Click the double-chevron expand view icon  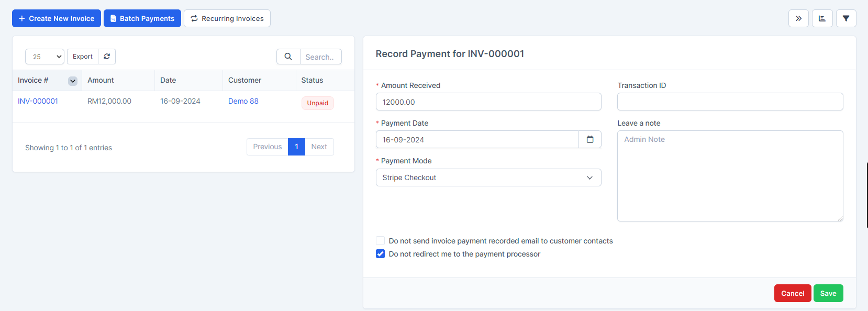coord(798,18)
